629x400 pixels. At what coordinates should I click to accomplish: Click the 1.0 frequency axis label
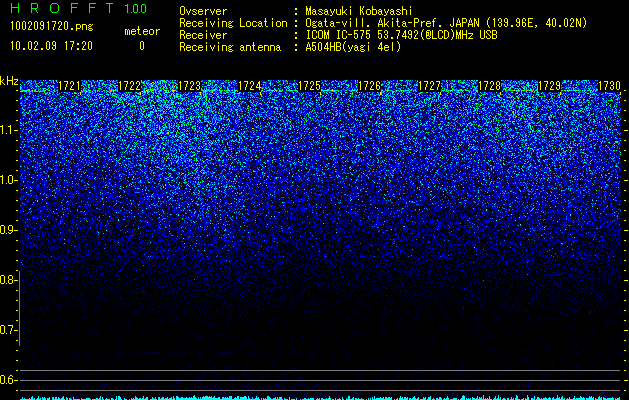[9, 180]
